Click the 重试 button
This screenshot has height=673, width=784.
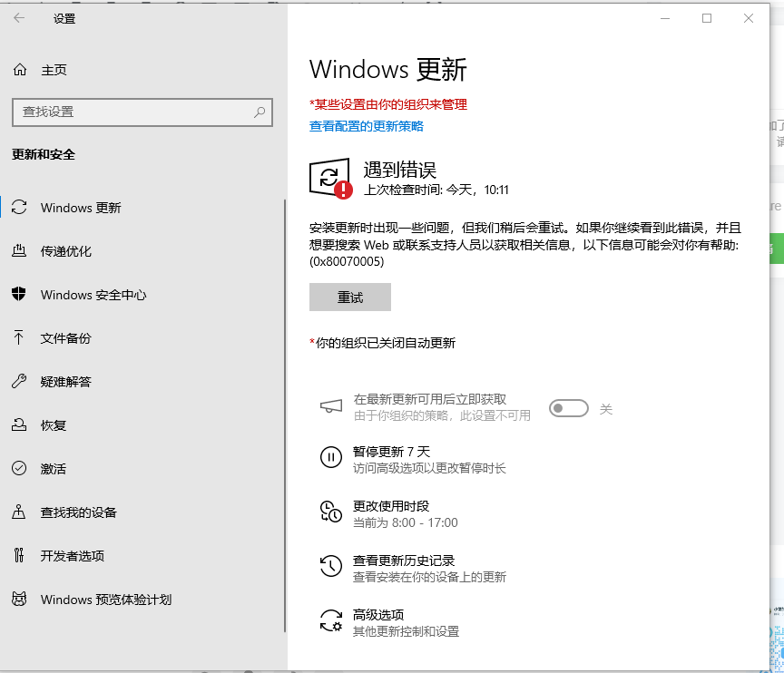tap(350, 297)
